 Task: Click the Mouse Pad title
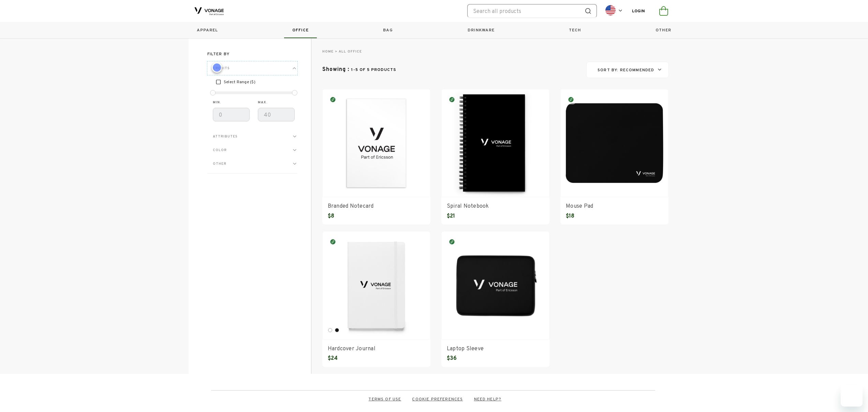point(579,206)
